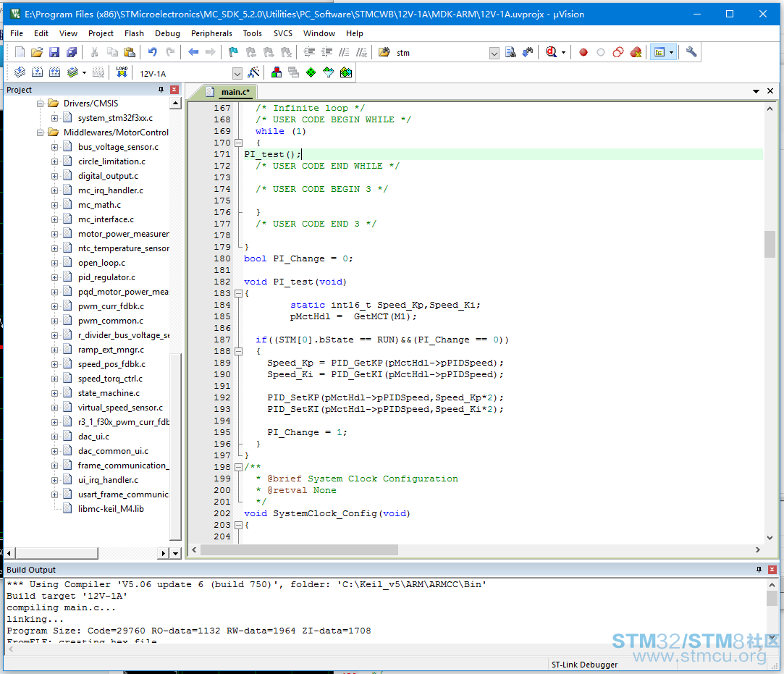
Task: Click the Undo arrow icon
Action: coord(153,52)
